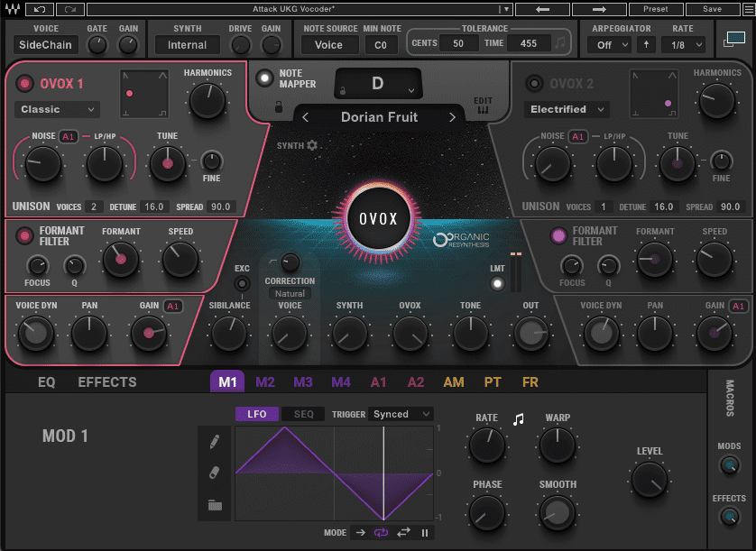Click the OVOX 1 Noise A1 assignment

[x=68, y=136]
